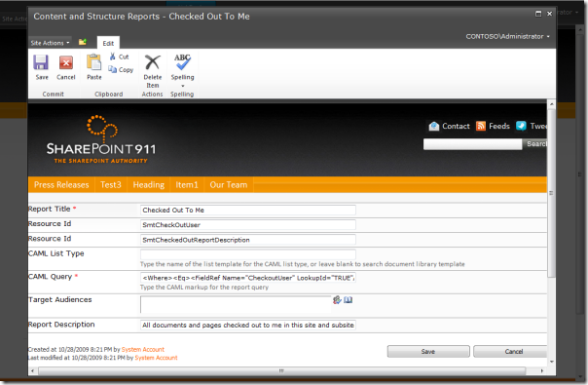Viewport: 588px width, 385px height.
Task: Open the Feeds link
Action: 499,126
